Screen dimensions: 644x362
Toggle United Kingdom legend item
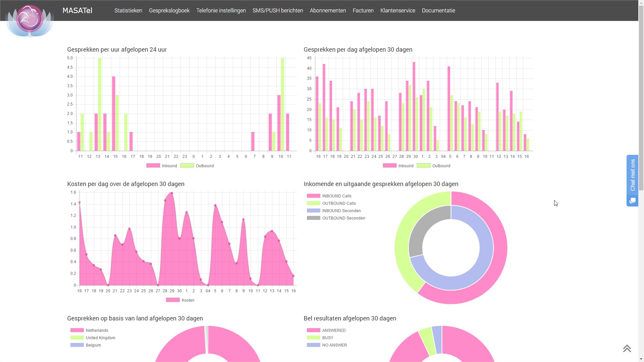click(93, 338)
